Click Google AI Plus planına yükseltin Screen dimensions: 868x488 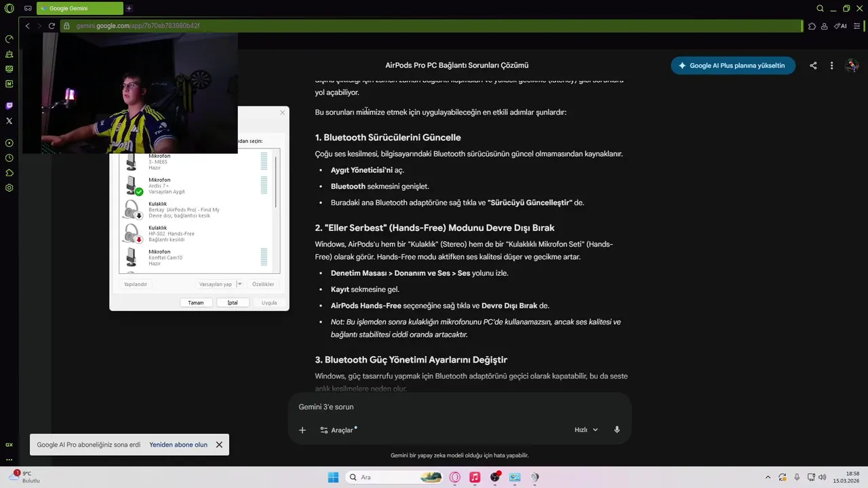(x=732, y=66)
